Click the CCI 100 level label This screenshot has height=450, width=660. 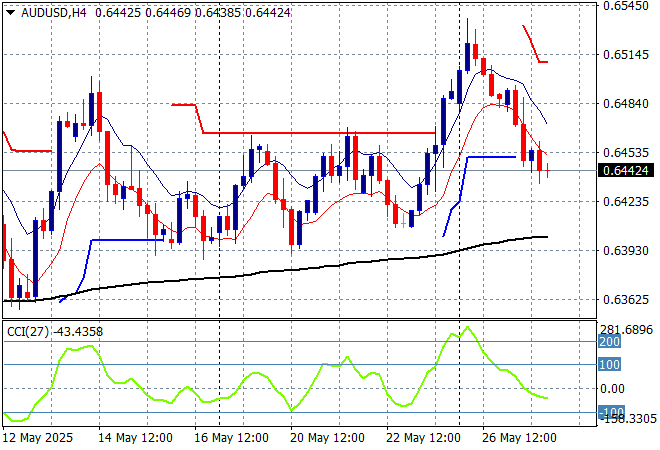coord(609,365)
